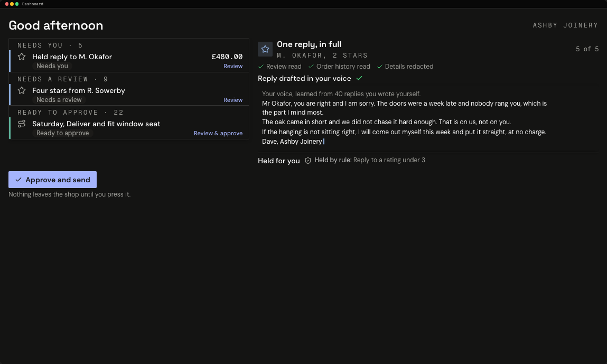The height and width of the screenshot is (364, 607).
Task: Click the Good afternoon greeting
Action: pyautogui.click(x=56, y=25)
